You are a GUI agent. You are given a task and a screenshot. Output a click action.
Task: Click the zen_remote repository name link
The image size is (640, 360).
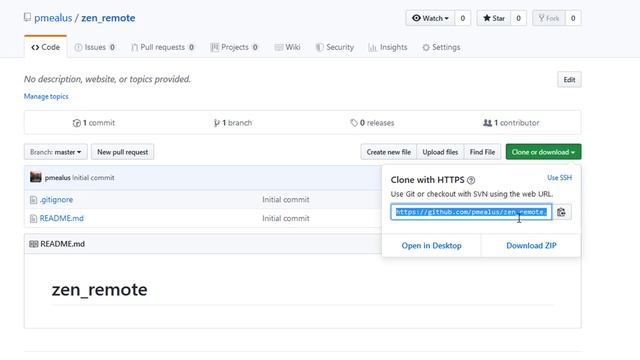pos(108,18)
